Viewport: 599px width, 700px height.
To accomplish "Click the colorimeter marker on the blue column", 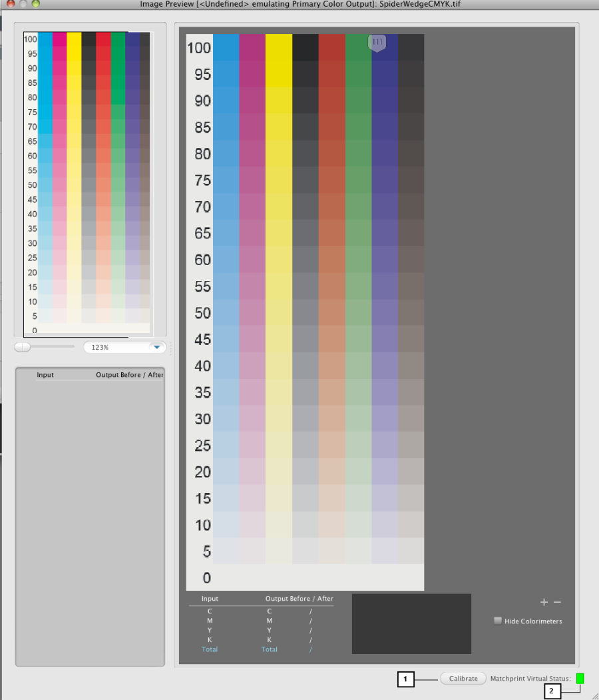I will point(377,41).
